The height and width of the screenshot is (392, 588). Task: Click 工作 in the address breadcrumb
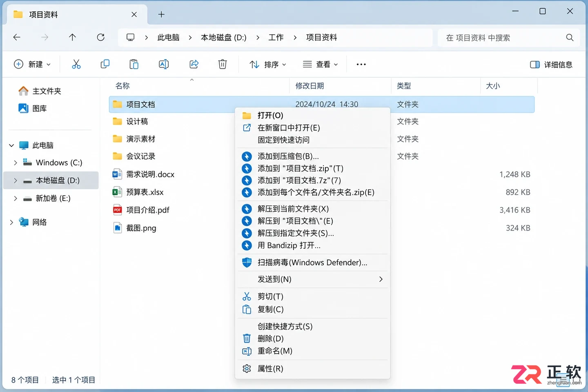tap(276, 38)
